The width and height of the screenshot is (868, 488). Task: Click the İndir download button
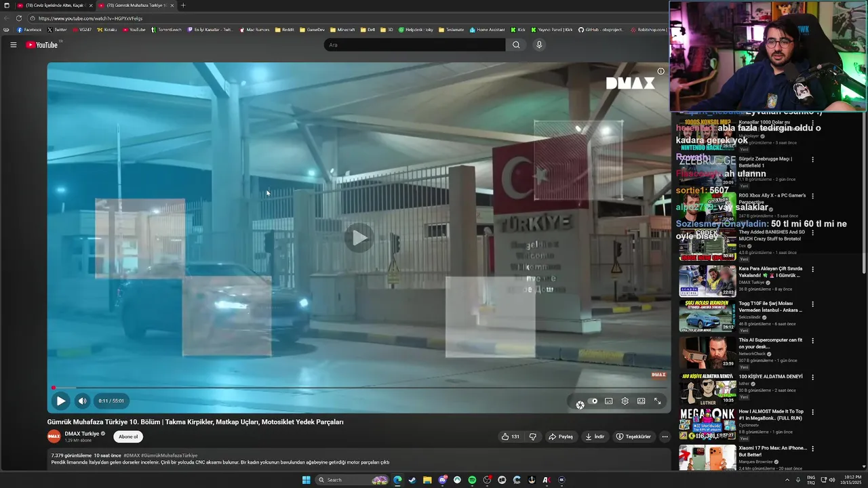[595, 436]
